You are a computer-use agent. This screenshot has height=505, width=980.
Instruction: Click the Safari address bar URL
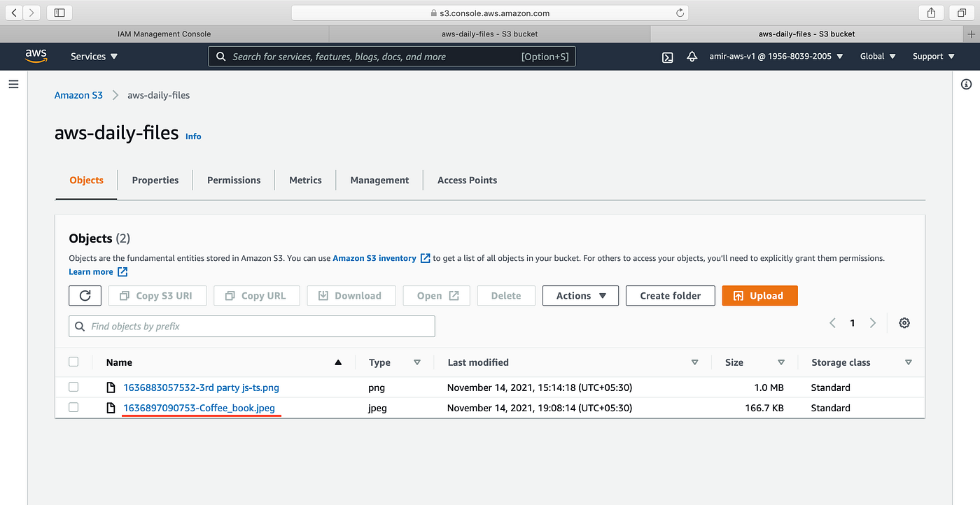click(x=489, y=13)
